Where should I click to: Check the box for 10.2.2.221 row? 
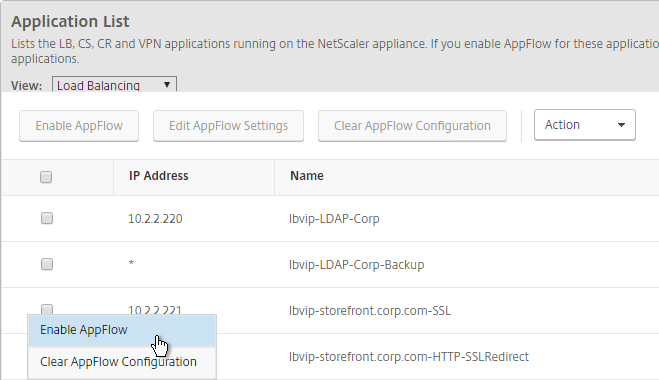[47, 309]
